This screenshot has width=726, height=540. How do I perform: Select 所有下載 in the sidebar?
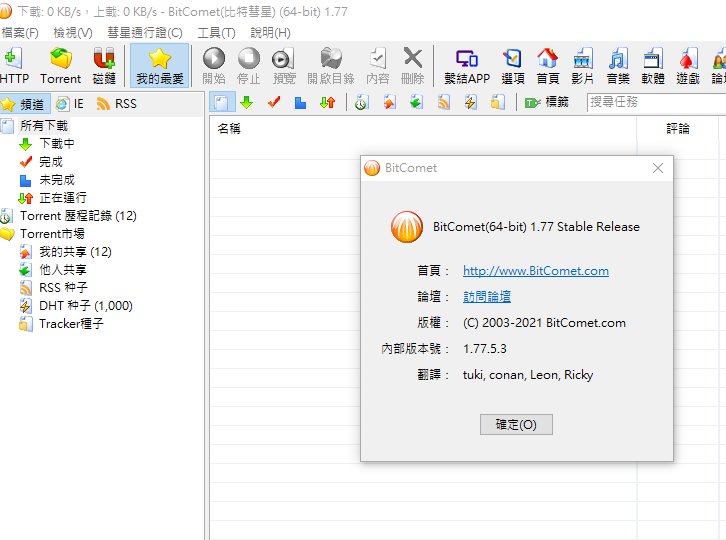[44, 126]
